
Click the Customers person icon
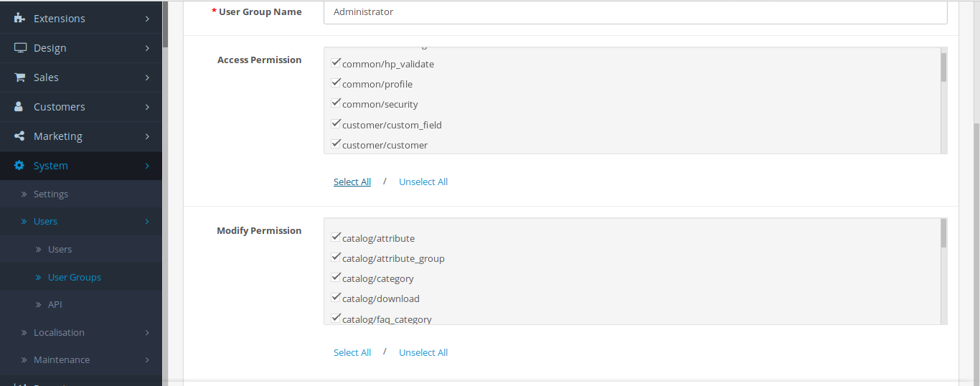[x=19, y=107]
